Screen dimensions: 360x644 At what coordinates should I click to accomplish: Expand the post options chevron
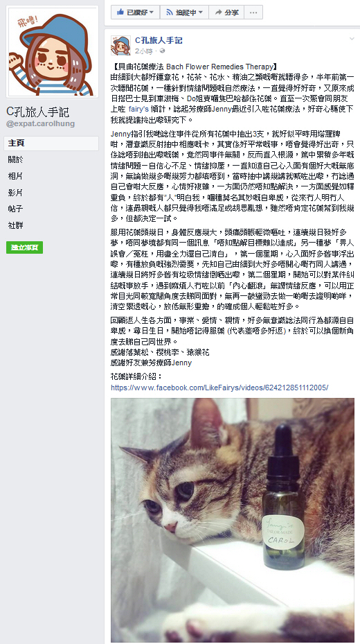pyautogui.click(x=352, y=39)
